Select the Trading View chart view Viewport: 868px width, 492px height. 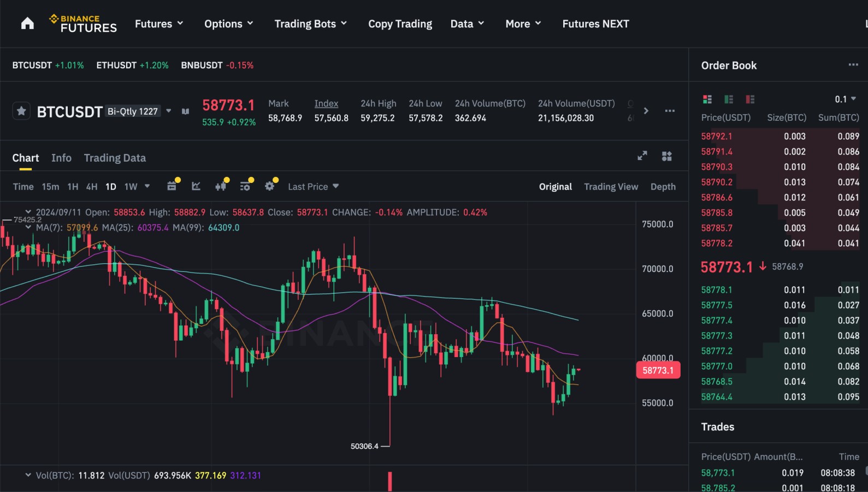pos(611,186)
